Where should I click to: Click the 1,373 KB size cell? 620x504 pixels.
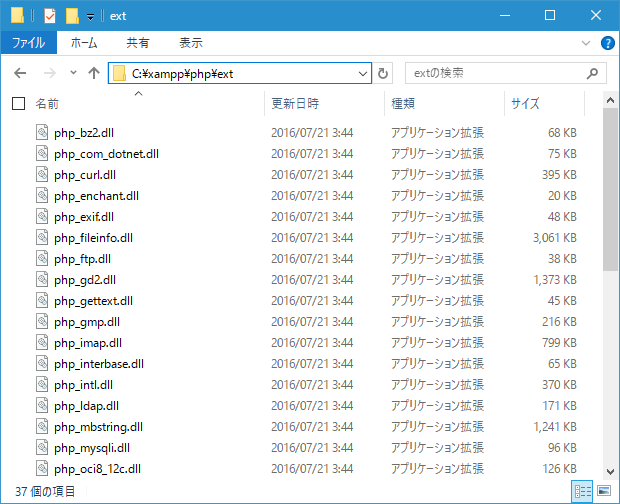click(555, 279)
